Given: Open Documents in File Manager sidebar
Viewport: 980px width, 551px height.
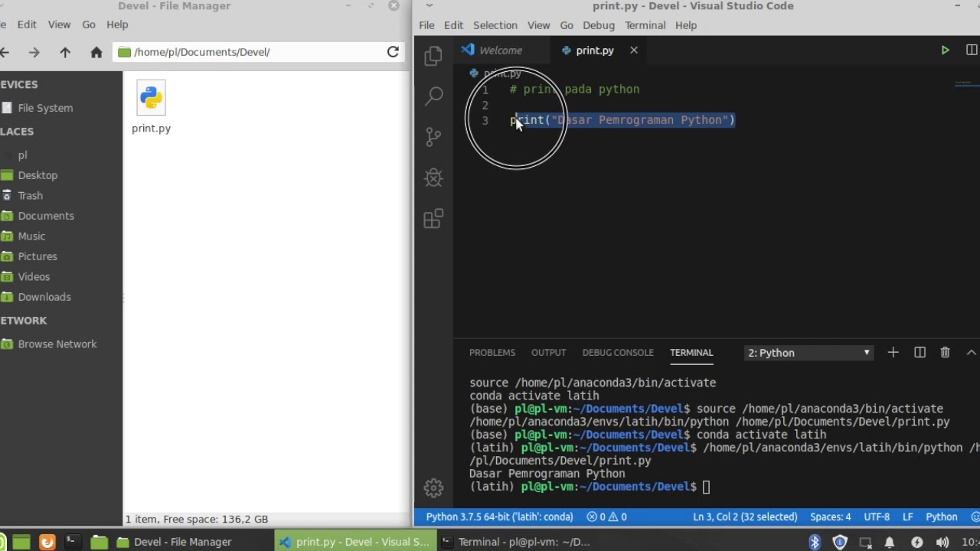Looking at the screenshot, I should click(46, 216).
